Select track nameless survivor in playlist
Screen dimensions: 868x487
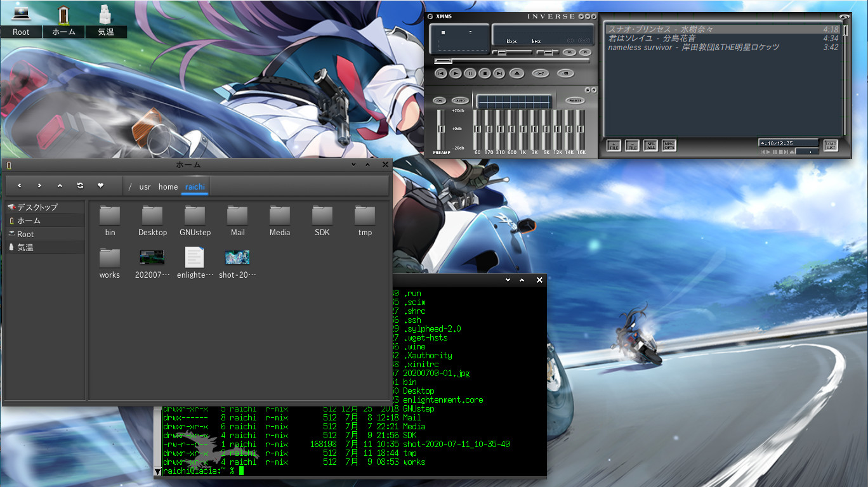click(723, 47)
